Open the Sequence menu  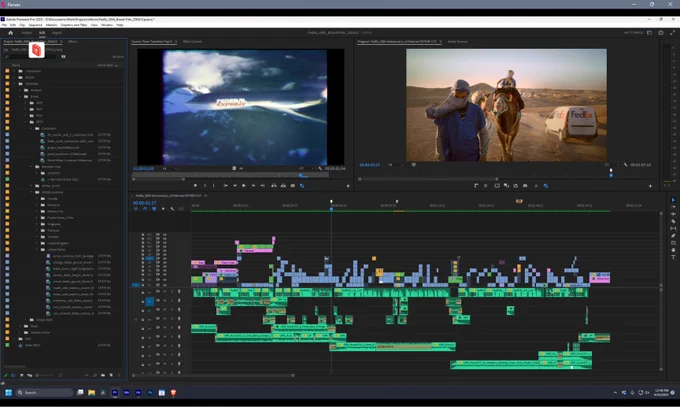(x=36, y=25)
